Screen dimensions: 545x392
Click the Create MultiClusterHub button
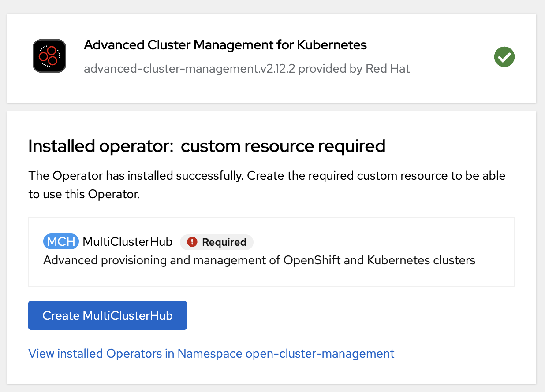108,315
